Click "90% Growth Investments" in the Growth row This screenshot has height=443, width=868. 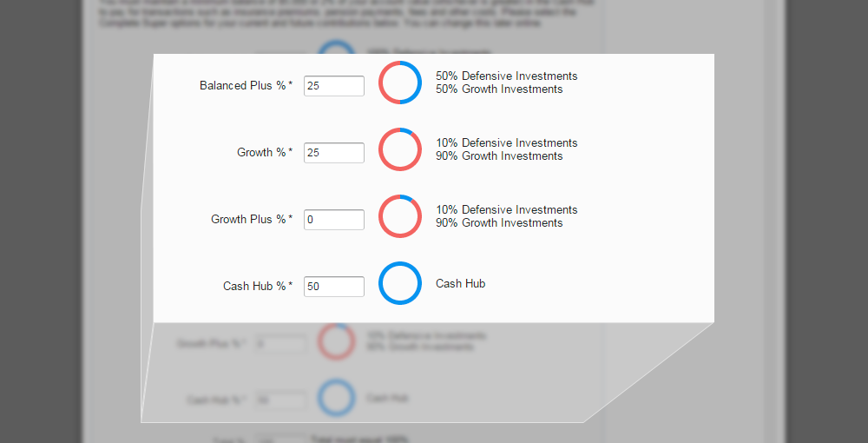pyautogui.click(x=499, y=156)
